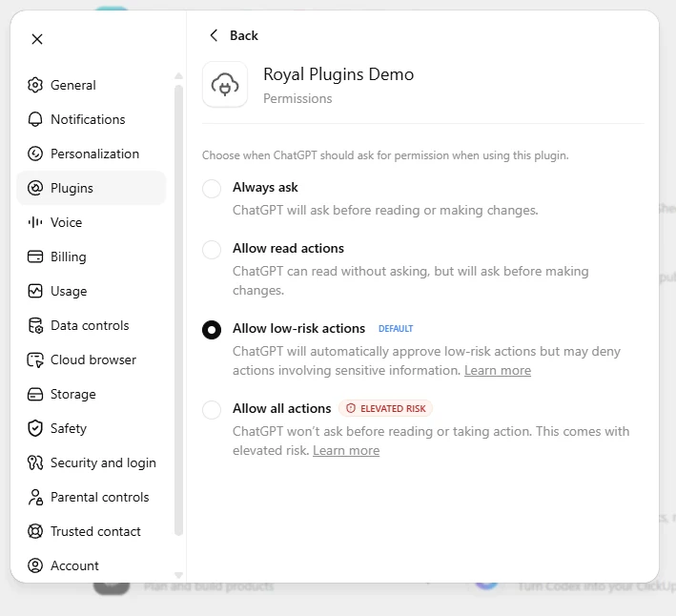Click the Parental controls icon

[x=35, y=497]
